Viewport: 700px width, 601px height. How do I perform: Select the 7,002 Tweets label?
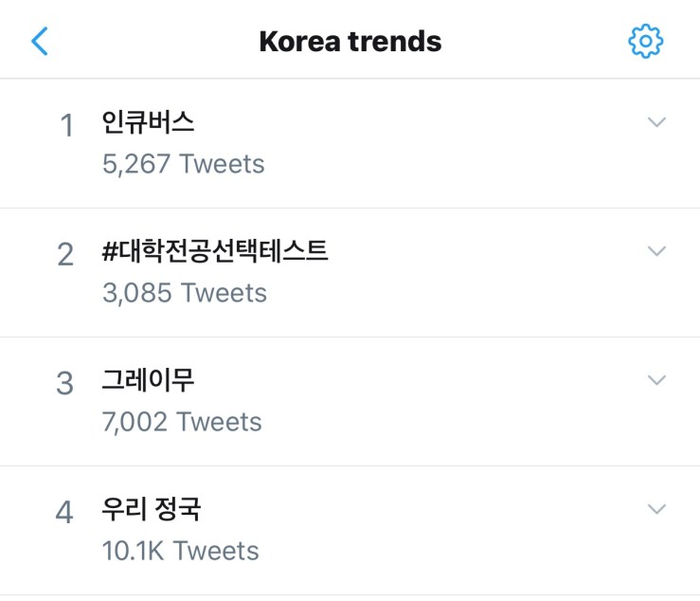[x=182, y=422]
